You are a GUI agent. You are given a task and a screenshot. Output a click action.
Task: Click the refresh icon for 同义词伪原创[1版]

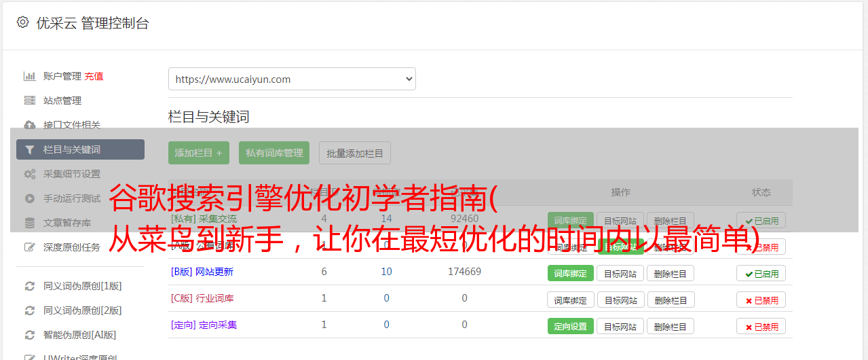(30, 286)
